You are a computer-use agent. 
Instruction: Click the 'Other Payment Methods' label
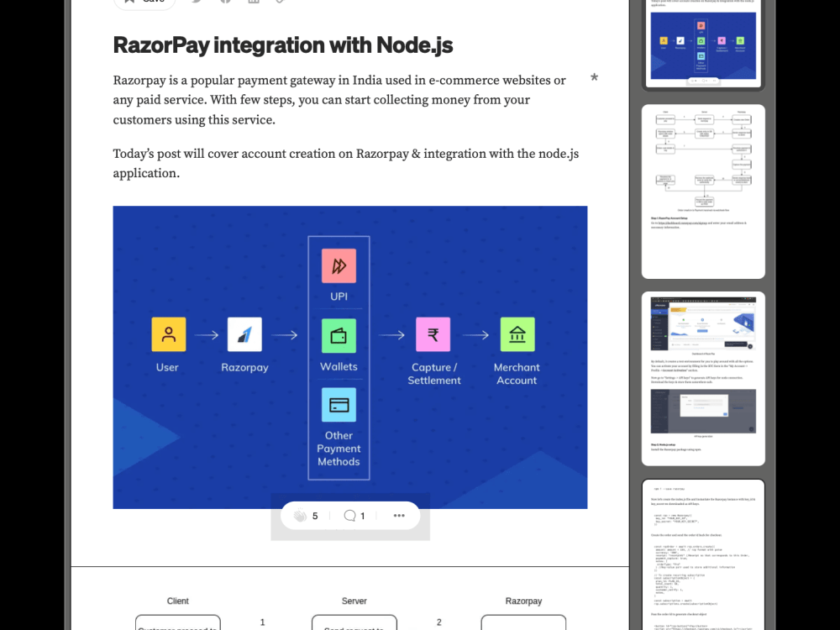tap(339, 449)
